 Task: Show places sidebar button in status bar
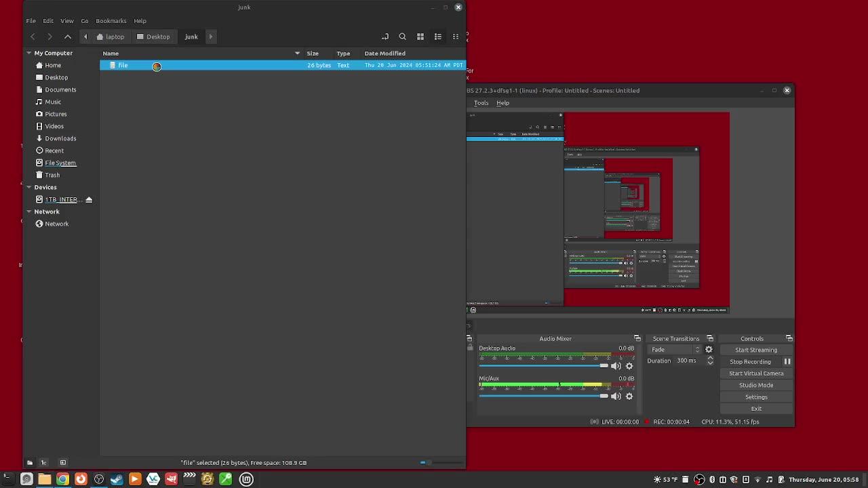(x=30, y=463)
